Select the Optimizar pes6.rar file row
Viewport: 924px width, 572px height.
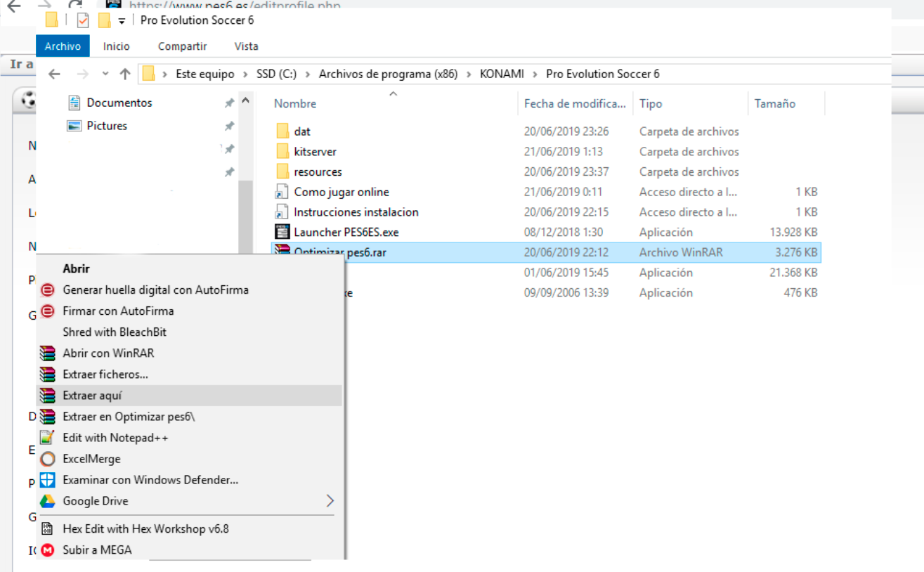point(546,252)
